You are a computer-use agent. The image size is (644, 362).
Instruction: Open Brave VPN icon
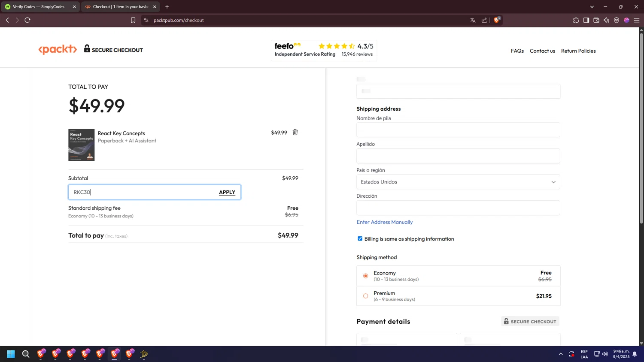(x=617, y=20)
